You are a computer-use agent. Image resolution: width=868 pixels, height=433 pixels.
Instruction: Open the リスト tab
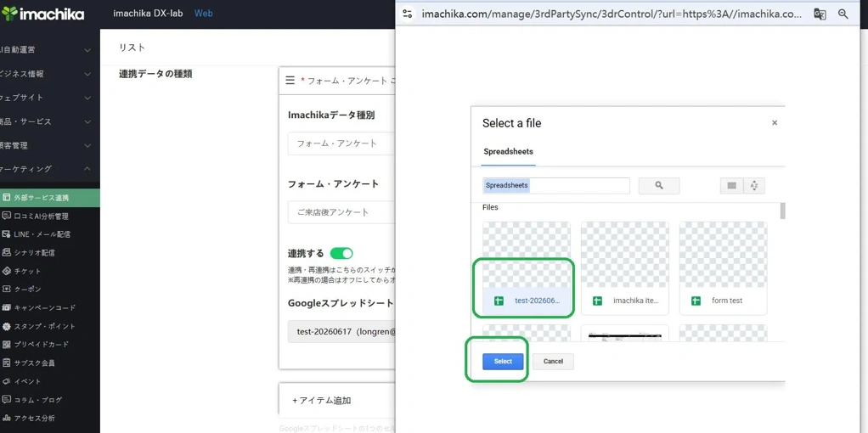(132, 48)
